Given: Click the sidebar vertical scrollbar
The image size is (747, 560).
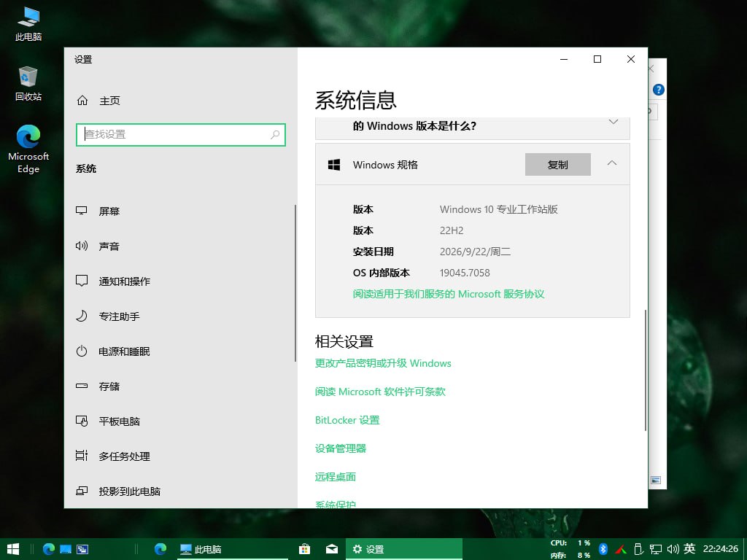Looking at the screenshot, I should click(x=295, y=284).
